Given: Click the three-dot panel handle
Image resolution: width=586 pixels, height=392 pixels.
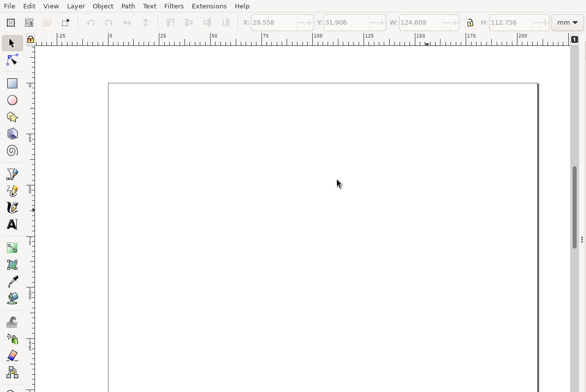Looking at the screenshot, I should [x=582, y=240].
